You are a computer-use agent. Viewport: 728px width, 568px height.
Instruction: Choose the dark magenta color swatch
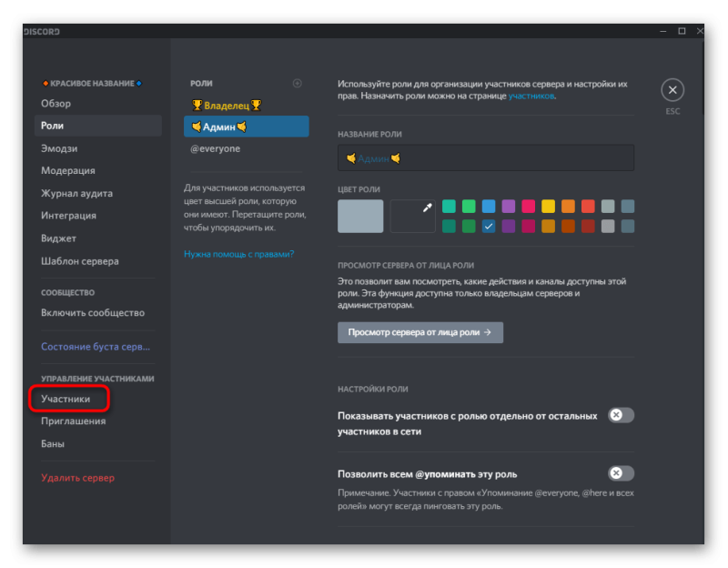pyautogui.click(x=529, y=226)
